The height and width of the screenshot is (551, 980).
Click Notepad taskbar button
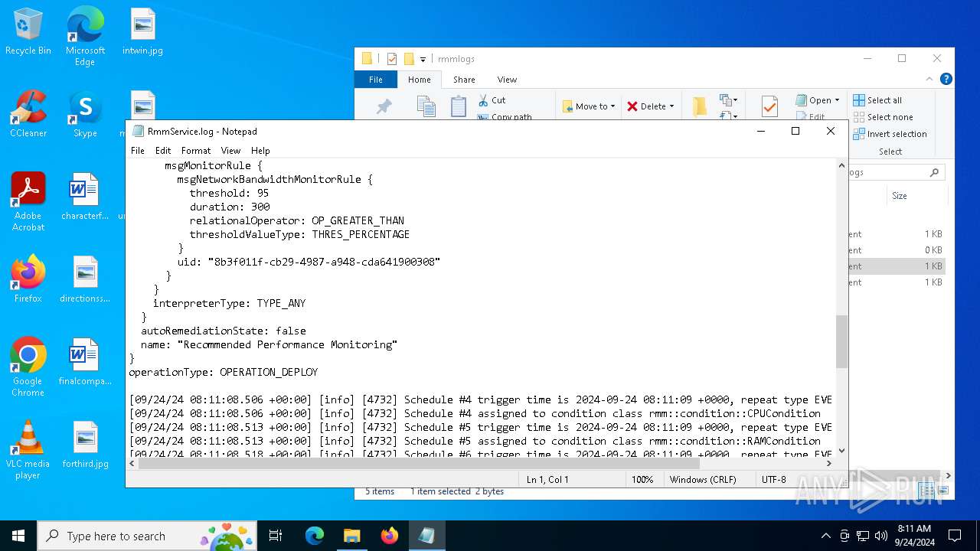426,536
